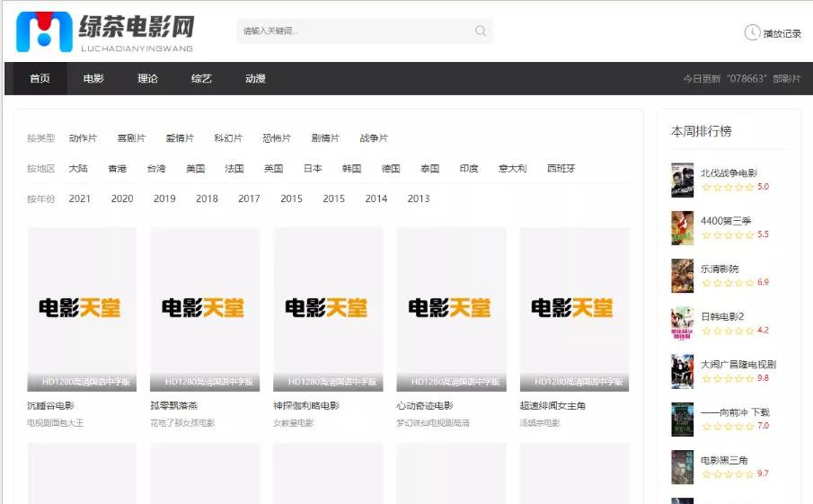Click the title 心动奇迹电影
Image resolution: width=813 pixels, height=504 pixels.
point(425,405)
